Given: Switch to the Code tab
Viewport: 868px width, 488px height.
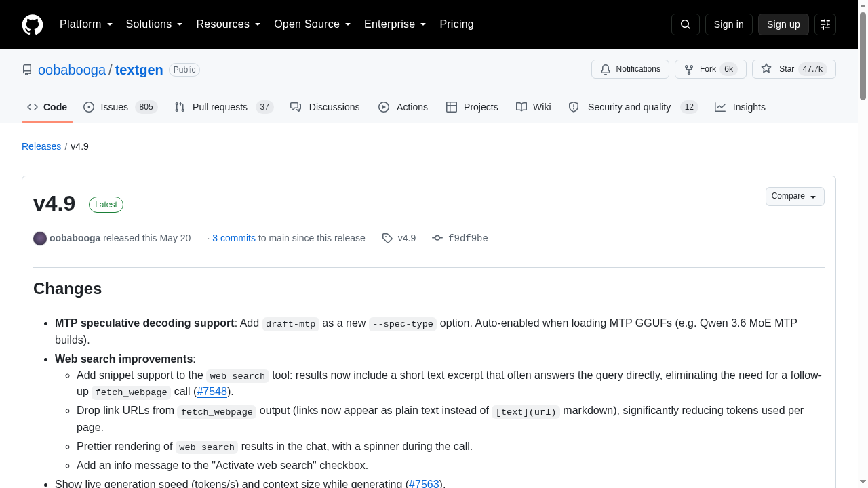Looking at the screenshot, I should (x=47, y=107).
